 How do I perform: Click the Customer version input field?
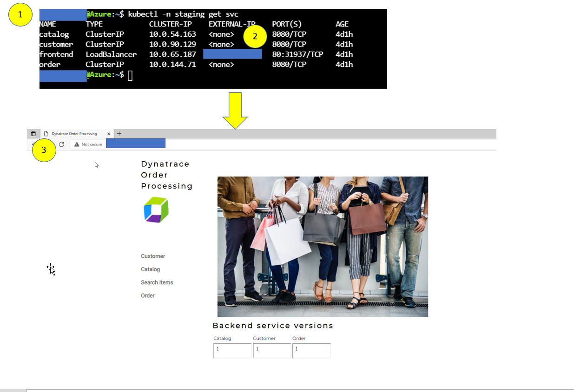(272, 350)
